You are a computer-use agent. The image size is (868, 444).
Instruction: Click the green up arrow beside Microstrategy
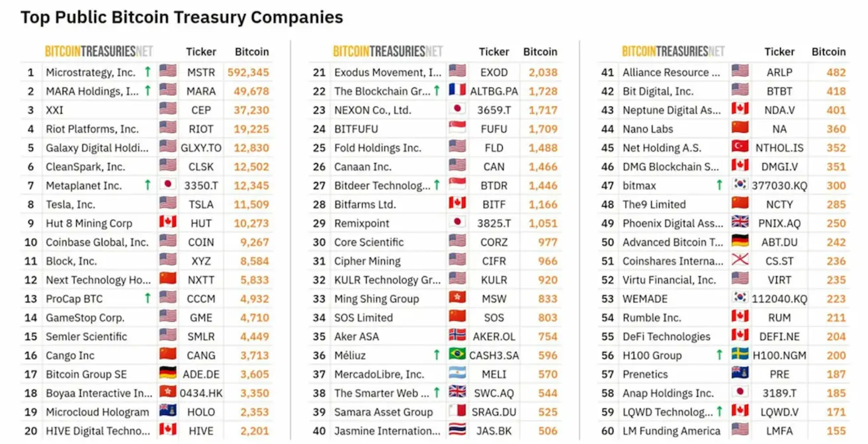(x=148, y=72)
